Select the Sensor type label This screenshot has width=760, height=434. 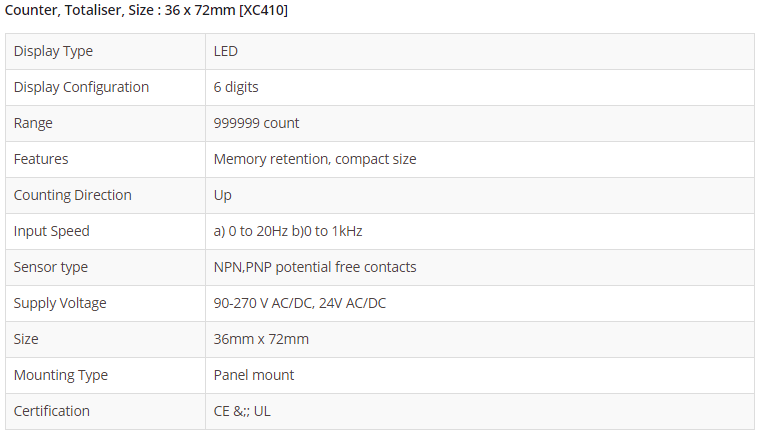pos(50,267)
